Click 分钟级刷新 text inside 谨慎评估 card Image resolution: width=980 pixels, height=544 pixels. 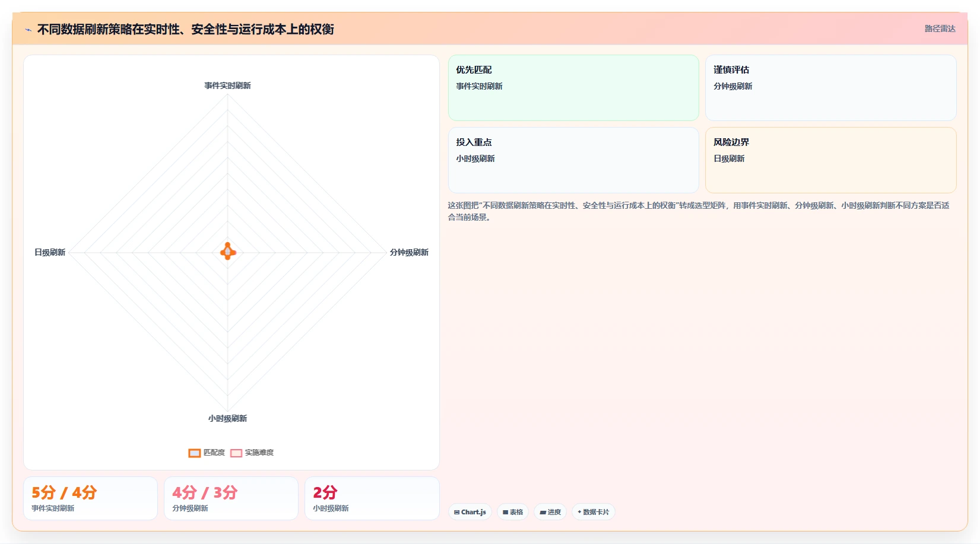(x=732, y=86)
